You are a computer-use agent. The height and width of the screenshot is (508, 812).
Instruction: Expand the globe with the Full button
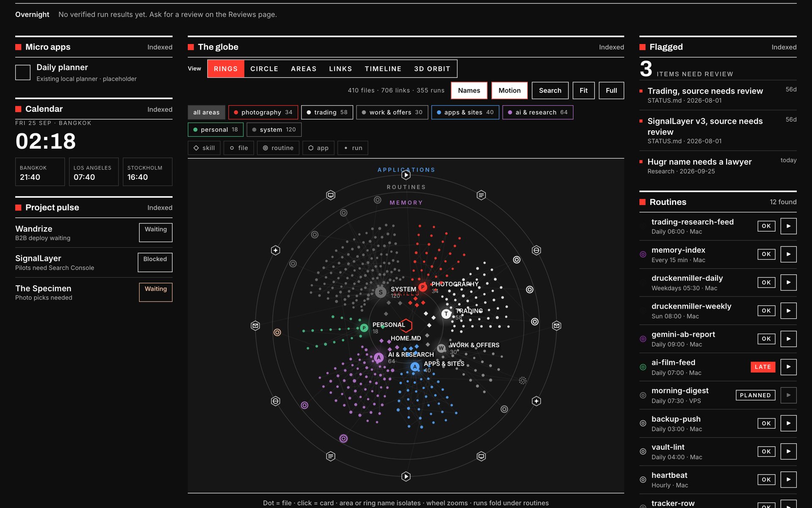(x=611, y=91)
